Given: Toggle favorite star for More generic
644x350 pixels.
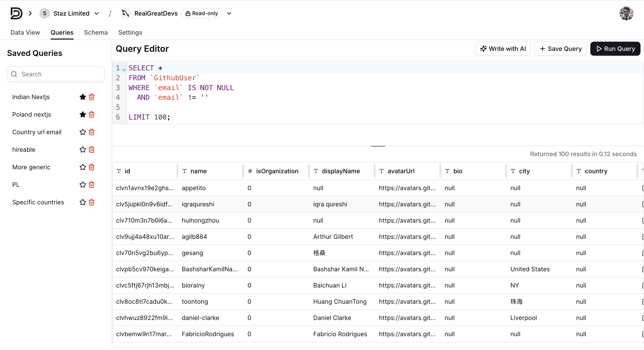Looking at the screenshot, I should coord(83,167).
